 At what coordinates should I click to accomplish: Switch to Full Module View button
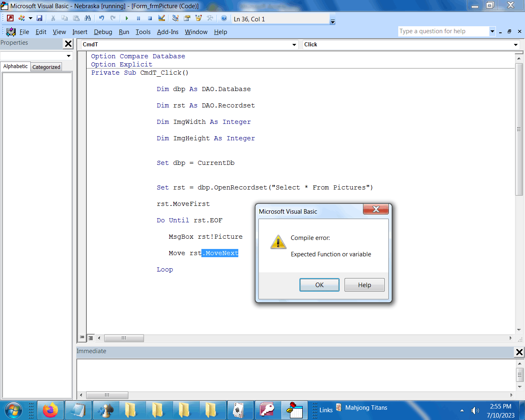(x=91, y=338)
